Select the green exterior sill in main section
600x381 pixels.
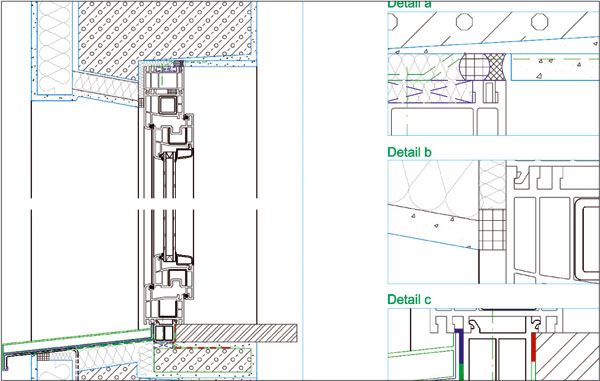click(77, 340)
